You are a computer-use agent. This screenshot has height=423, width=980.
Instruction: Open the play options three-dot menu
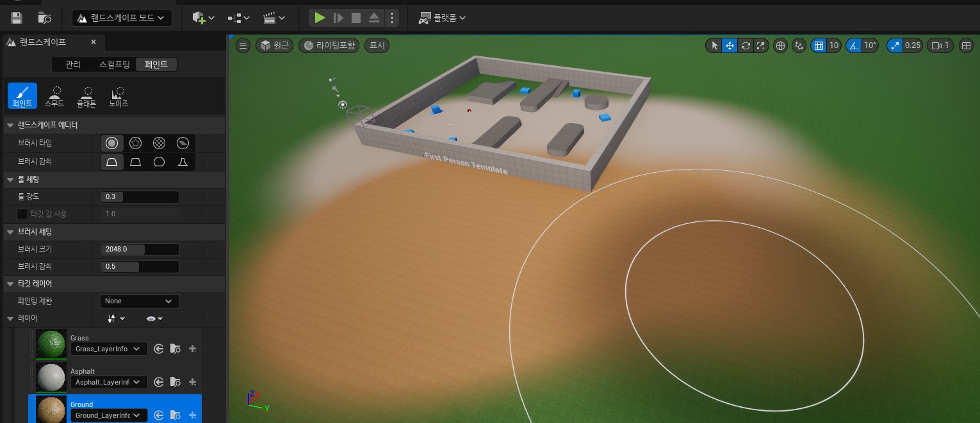(x=392, y=18)
